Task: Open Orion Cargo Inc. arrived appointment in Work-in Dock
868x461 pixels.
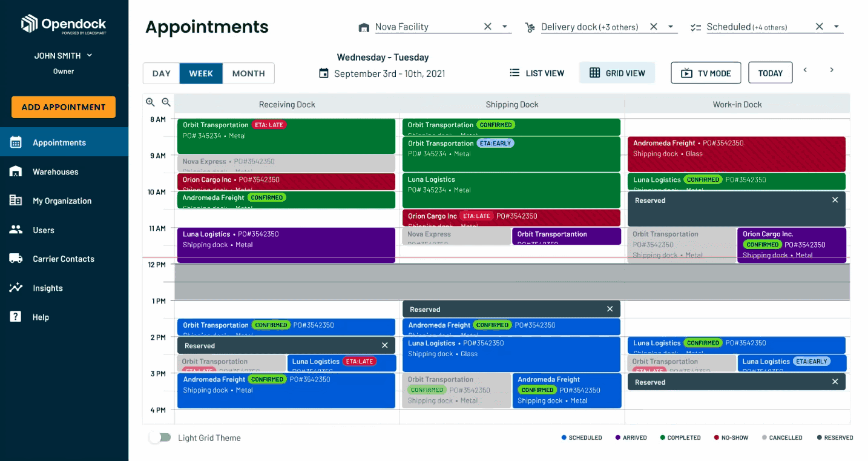Action: 791,245
